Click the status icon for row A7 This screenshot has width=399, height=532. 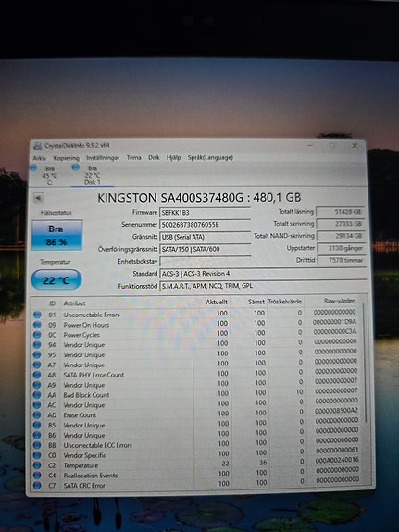pos(37,365)
